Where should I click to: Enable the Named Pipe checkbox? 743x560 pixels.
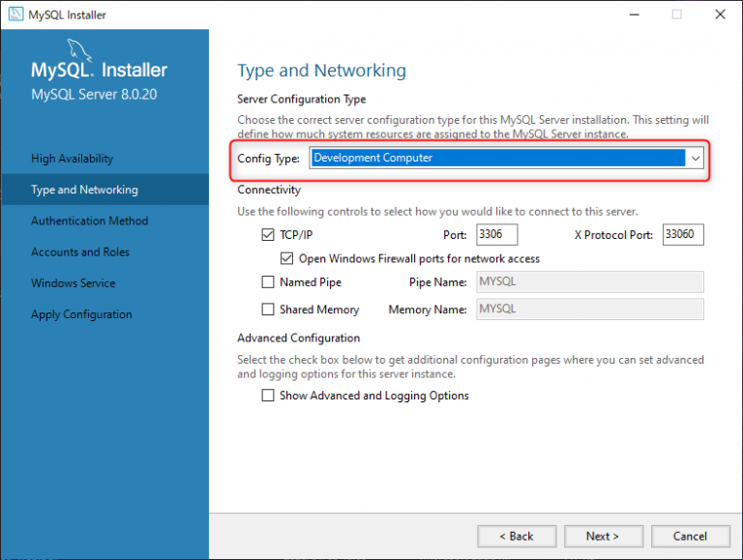coord(268,282)
